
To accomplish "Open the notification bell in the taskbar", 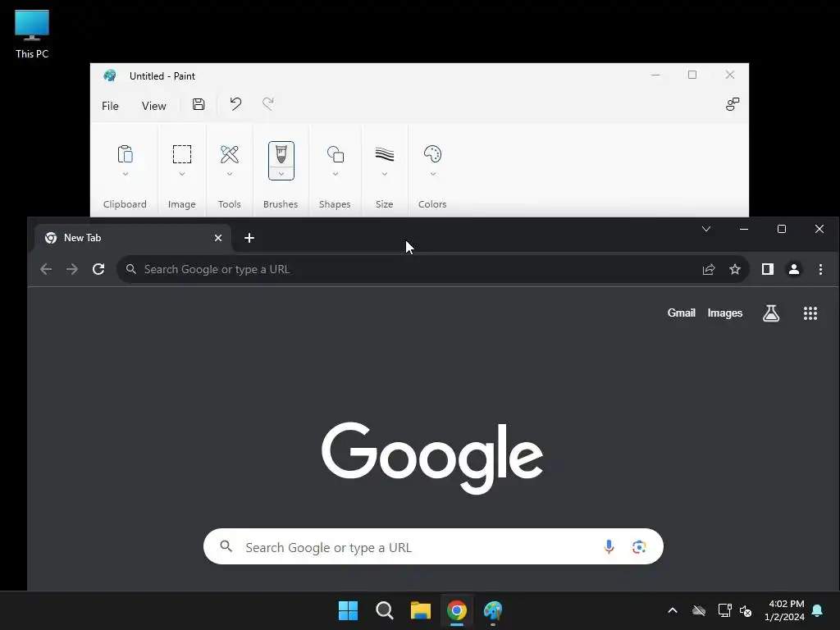I will point(818,610).
